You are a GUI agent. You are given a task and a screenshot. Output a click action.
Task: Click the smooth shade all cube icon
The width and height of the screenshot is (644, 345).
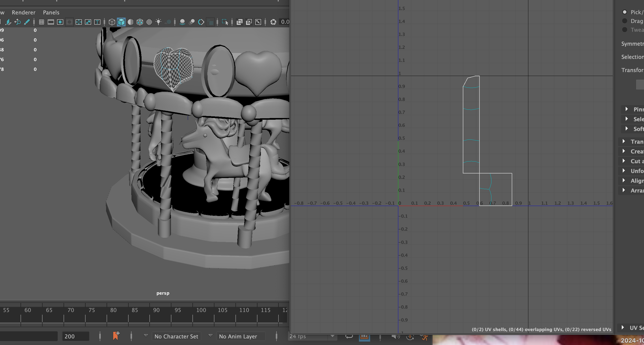coord(121,22)
